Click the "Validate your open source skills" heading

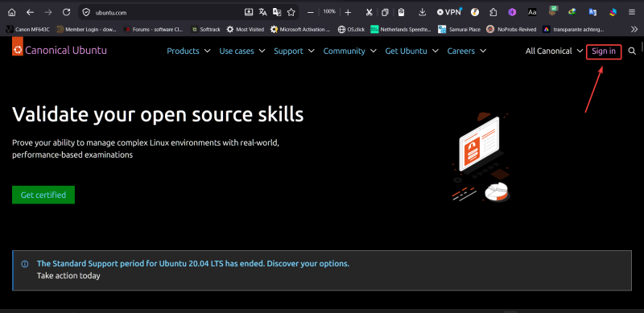click(x=158, y=115)
